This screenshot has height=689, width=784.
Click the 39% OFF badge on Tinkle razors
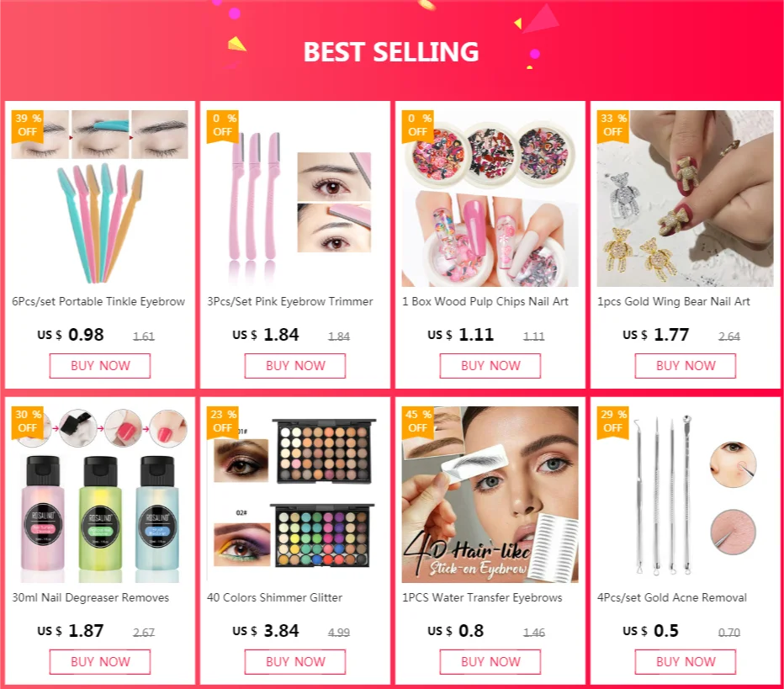[28, 126]
